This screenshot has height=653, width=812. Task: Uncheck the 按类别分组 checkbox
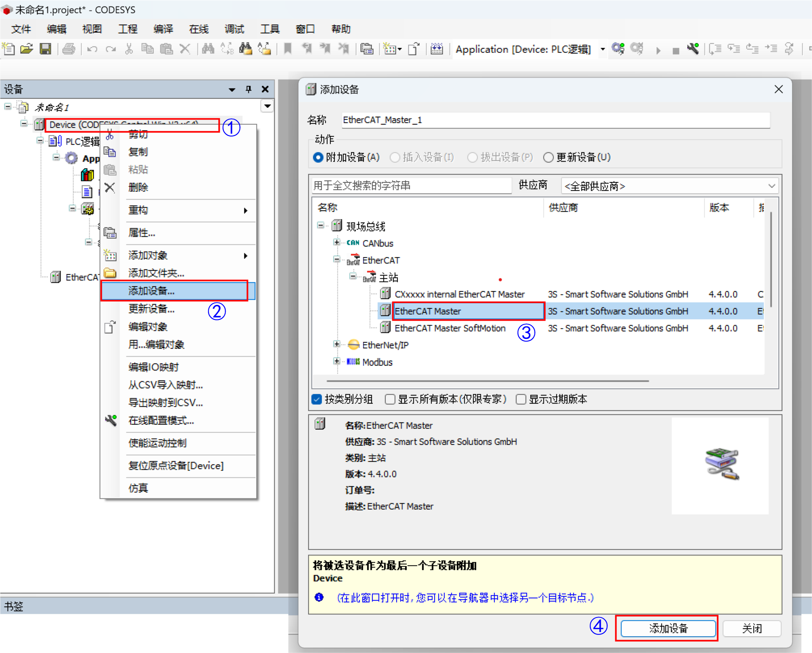tap(317, 399)
